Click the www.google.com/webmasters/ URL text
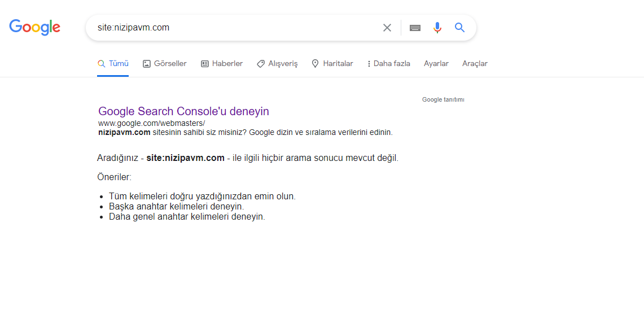Viewport: 644px width, 323px height. (152, 123)
